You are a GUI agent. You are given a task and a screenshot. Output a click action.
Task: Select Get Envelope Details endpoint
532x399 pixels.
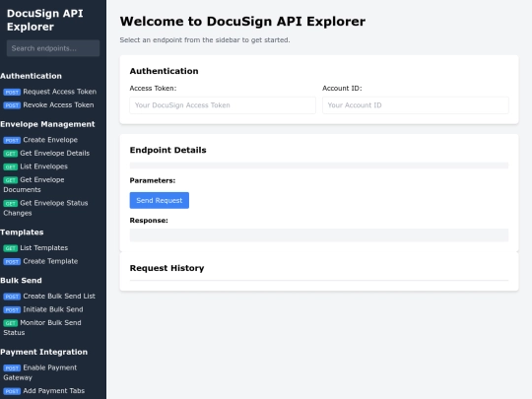[x=46, y=153]
